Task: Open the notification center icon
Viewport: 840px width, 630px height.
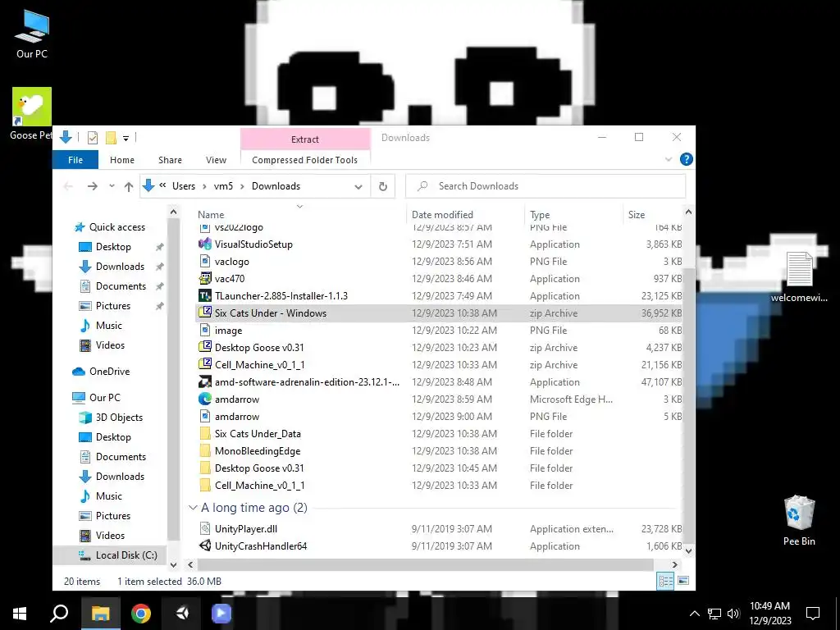Action: (x=813, y=614)
